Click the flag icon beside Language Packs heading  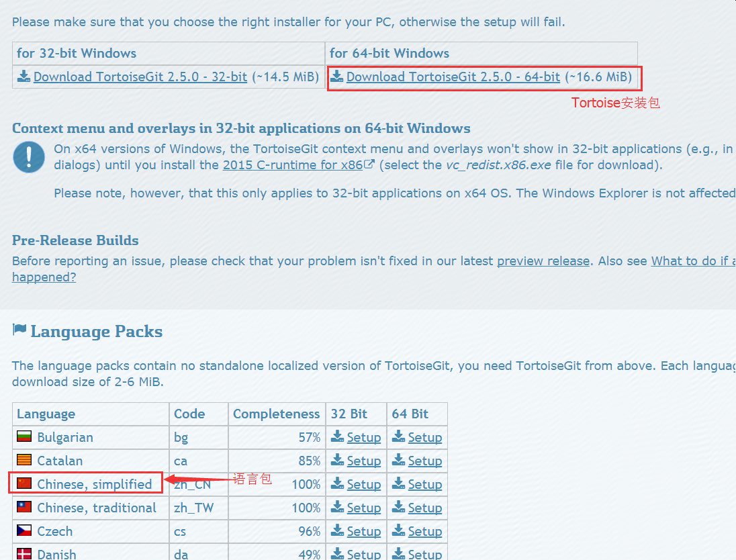[19, 330]
